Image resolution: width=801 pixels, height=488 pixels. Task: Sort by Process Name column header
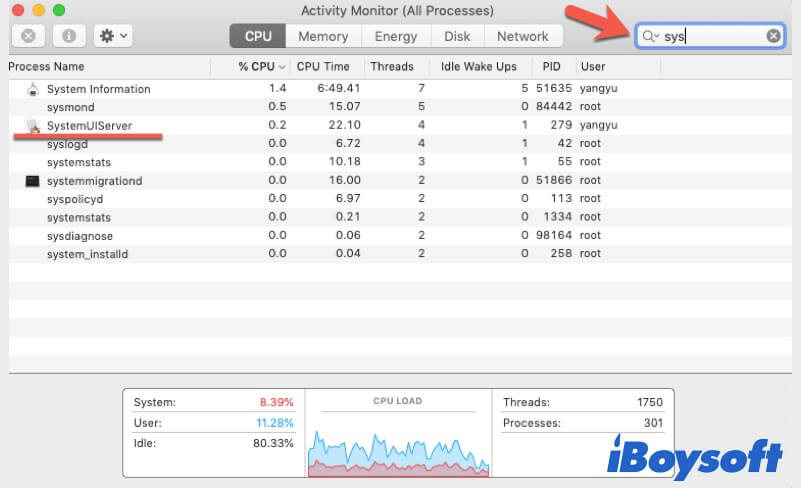click(x=46, y=67)
